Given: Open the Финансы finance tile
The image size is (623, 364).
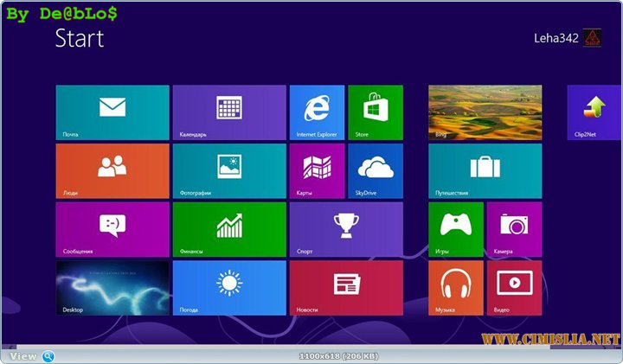Looking at the screenshot, I should pos(229,229).
